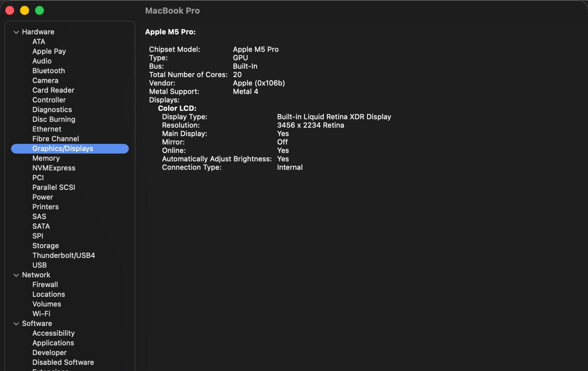Open the Memory section
Viewport: 588px width, 371px height.
pos(46,158)
